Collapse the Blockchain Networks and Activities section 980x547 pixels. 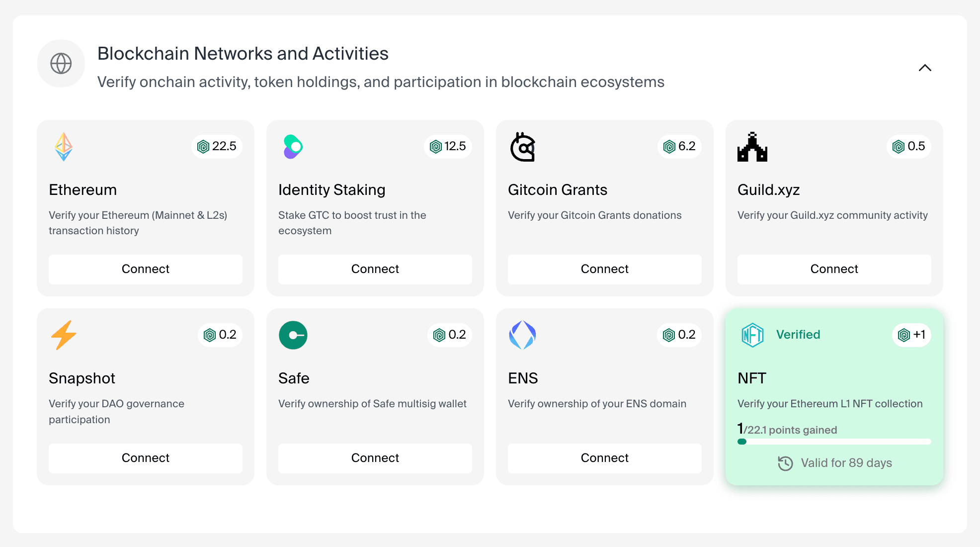point(925,68)
